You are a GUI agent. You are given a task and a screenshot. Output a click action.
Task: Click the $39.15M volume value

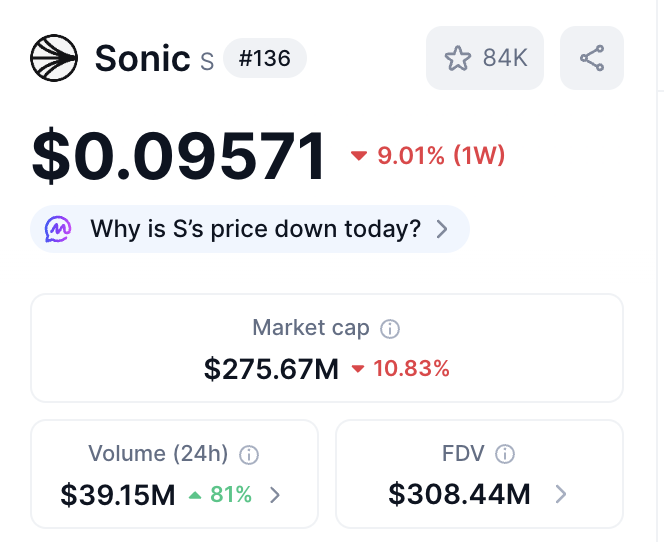(118, 494)
